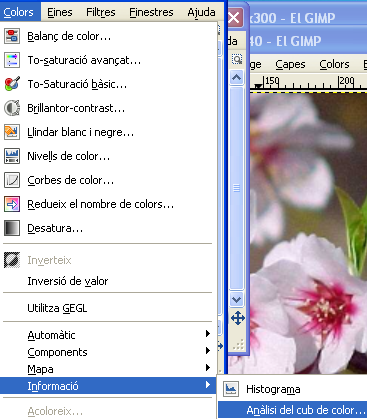Screen dimensions: 367x419
Task: Expand the Mapa submenu
Action: [x=107, y=369]
